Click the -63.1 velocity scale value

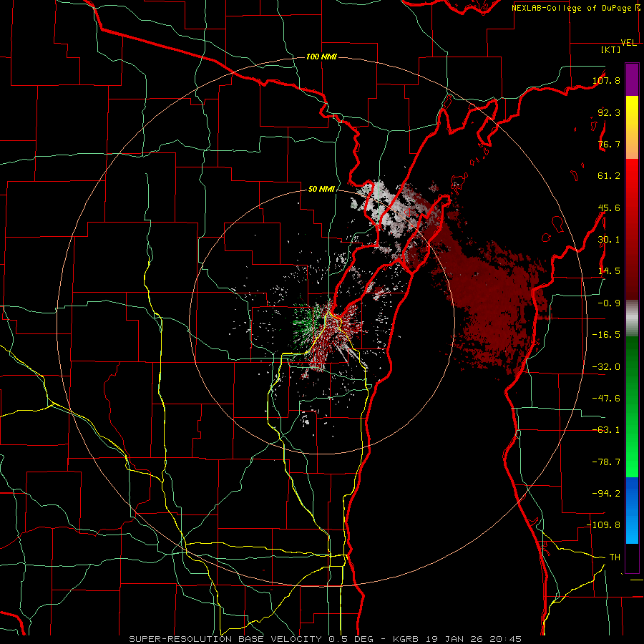tap(606, 430)
